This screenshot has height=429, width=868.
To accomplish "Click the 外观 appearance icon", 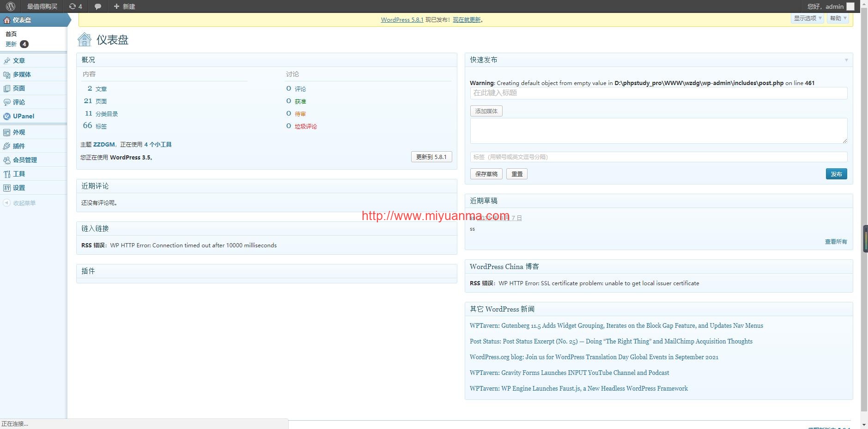I will (7, 132).
